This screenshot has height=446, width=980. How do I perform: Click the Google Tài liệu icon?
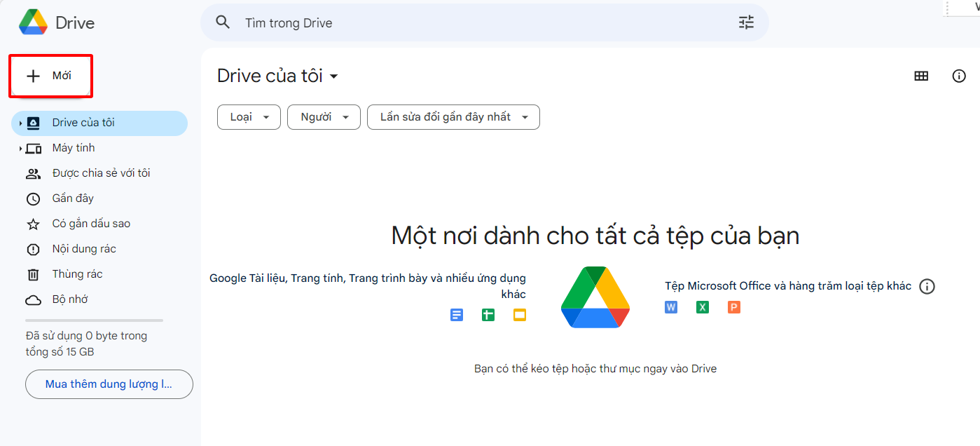coord(456,315)
